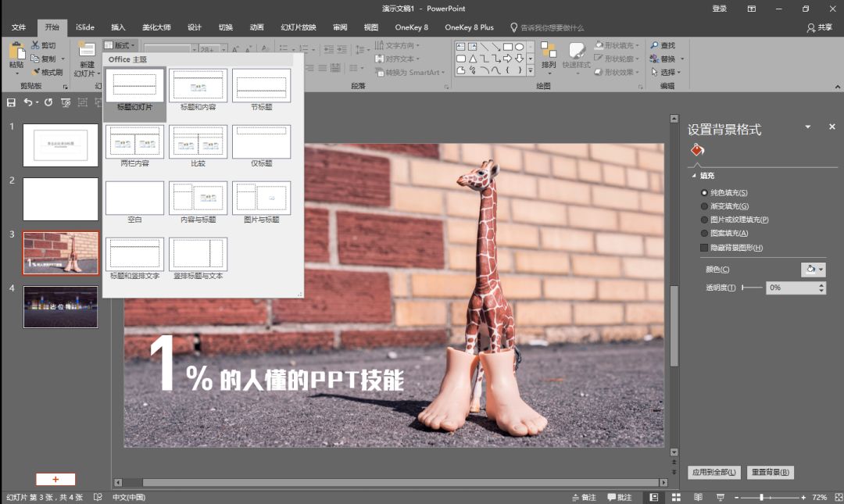Image resolution: width=844 pixels, height=504 pixels.
Task: Switch to Slide Sorter view icon
Action: pyautogui.click(x=676, y=497)
